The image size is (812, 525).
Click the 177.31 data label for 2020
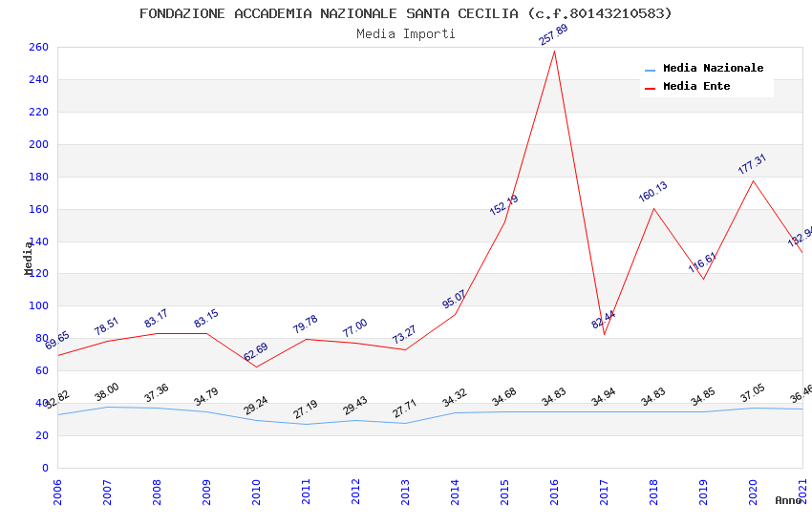pyautogui.click(x=752, y=164)
